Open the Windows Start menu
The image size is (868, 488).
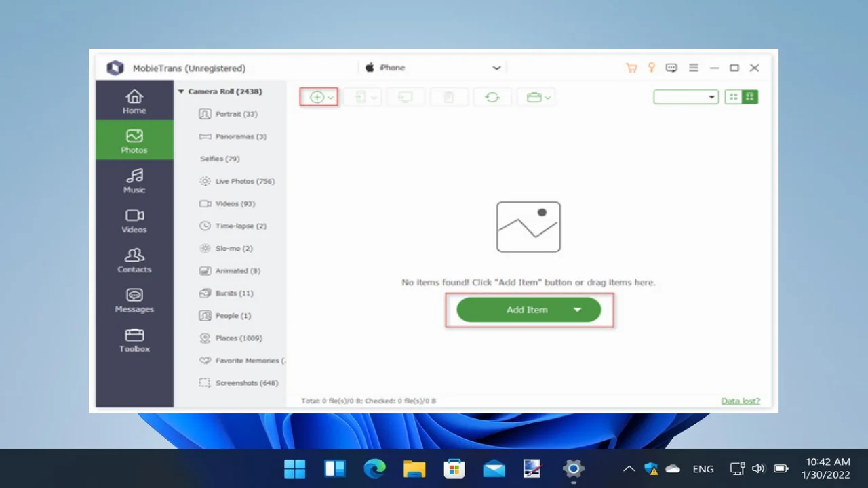point(295,468)
